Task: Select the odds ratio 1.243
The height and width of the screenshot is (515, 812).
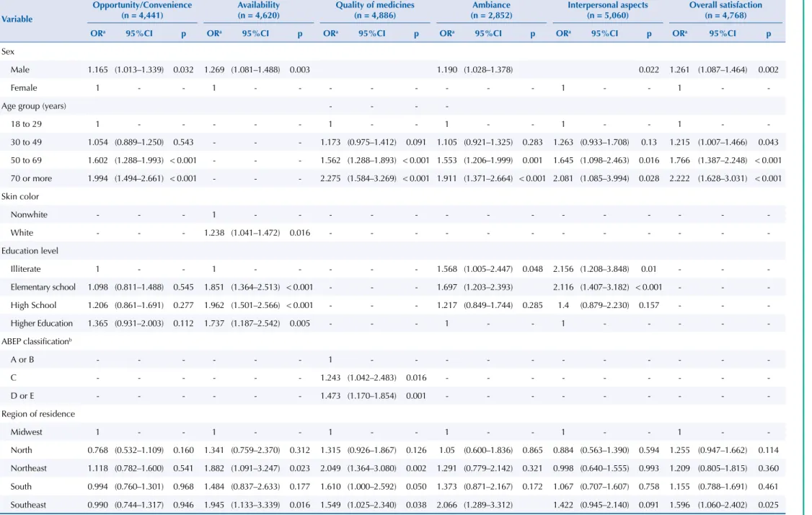Action: click(x=330, y=378)
